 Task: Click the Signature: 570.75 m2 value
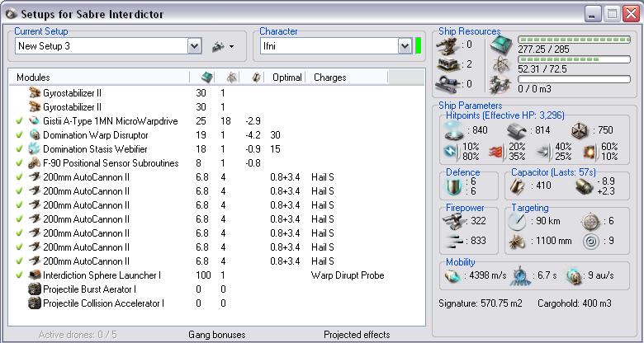click(x=481, y=303)
